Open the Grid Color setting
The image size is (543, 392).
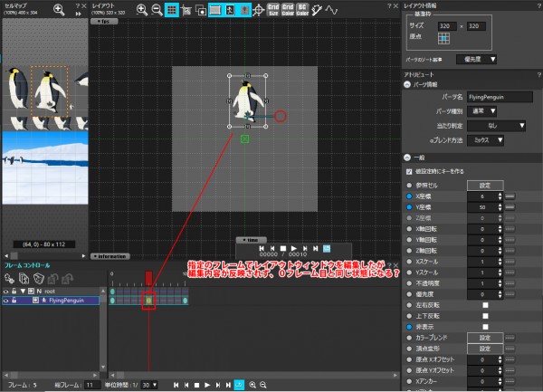[288, 10]
